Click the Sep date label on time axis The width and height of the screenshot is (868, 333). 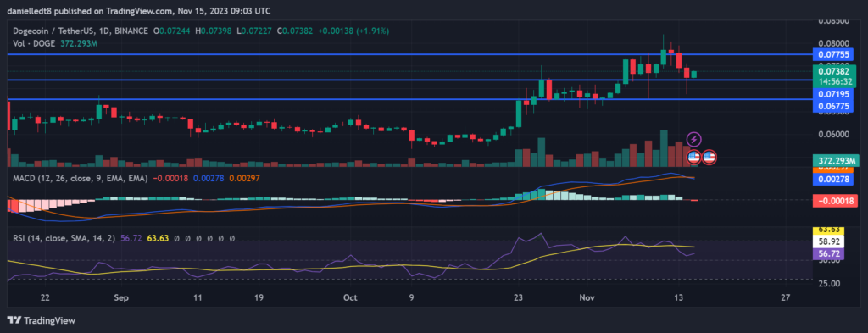pos(121,297)
